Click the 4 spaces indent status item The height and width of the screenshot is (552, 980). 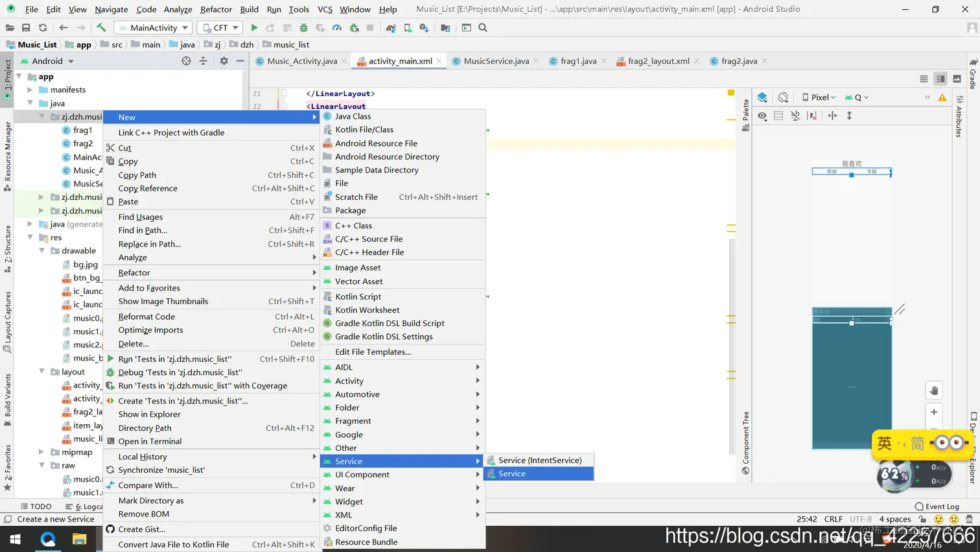pyautogui.click(x=895, y=519)
